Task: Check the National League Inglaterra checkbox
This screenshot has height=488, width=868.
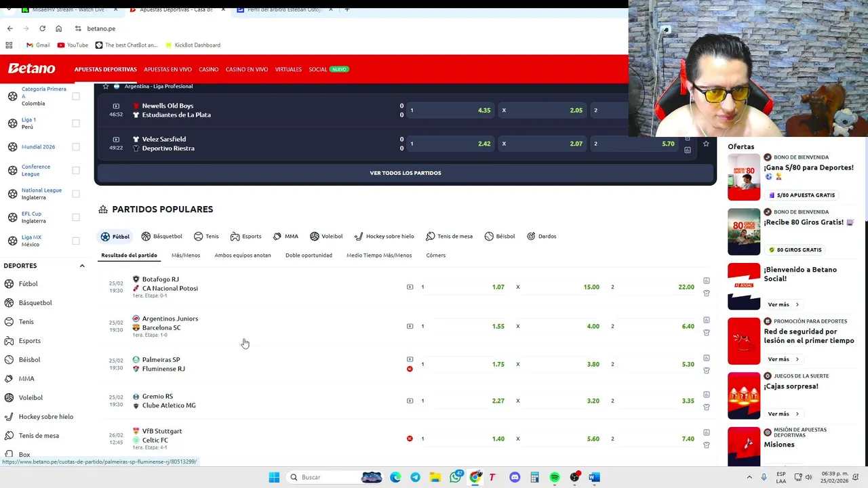Action: click(76, 194)
